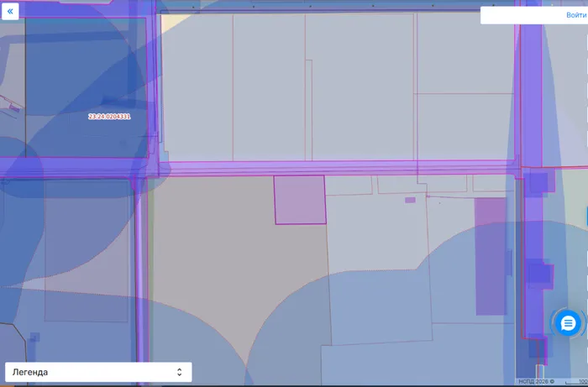Collapse the side panel with double-chevron button
Viewport: 588px width, 387px height.
click(x=10, y=11)
